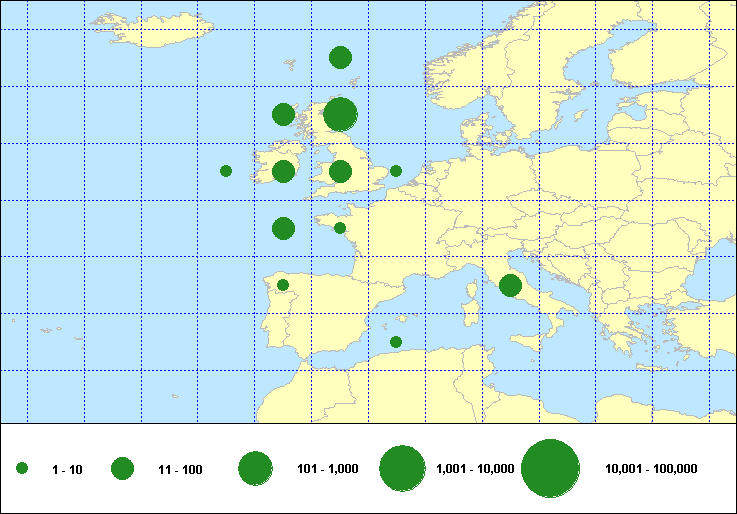Click the legend circle for 1,001 - 10,000
This screenshot has width=737, height=514.
point(403,468)
